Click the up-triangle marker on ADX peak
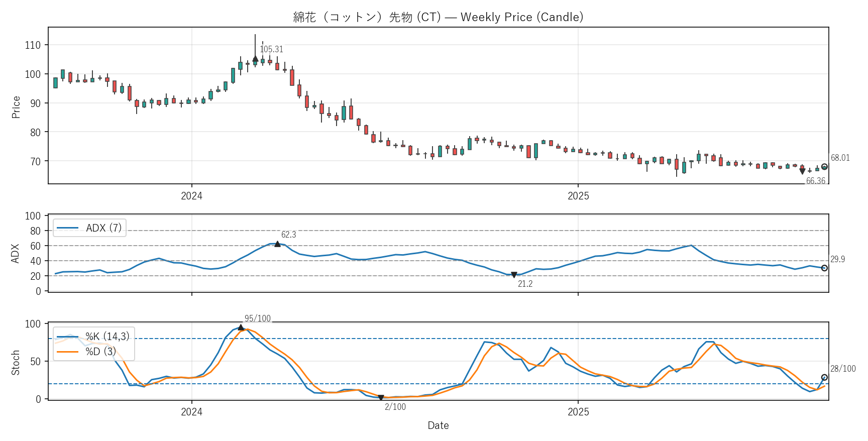Screen dimensions: 868x441 pos(277,244)
